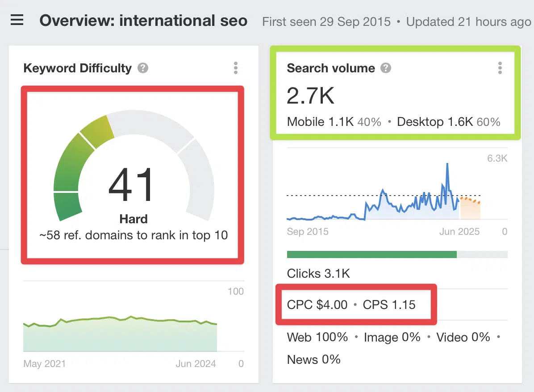Open Search volume card three-dot menu
The image size is (534, 392).
(500, 68)
